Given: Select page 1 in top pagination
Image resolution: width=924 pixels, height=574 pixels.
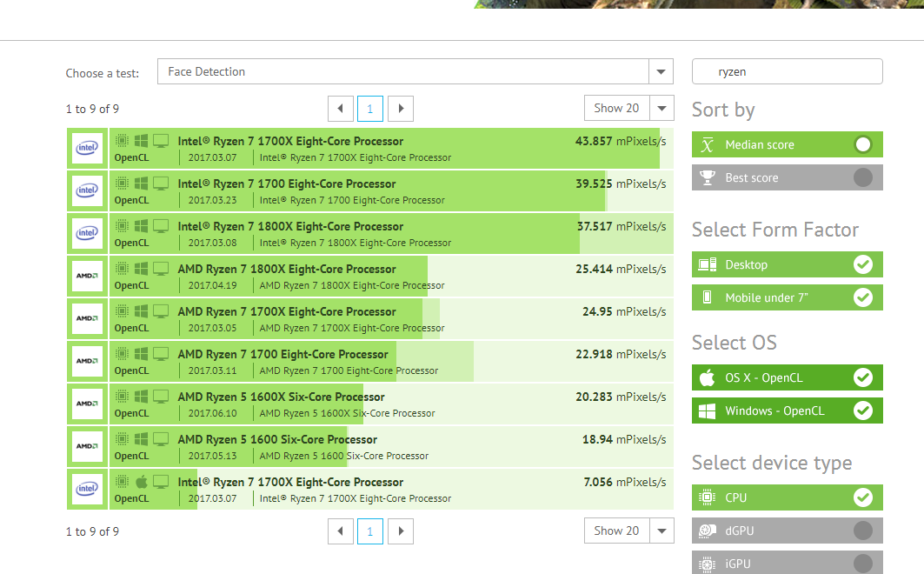Looking at the screenshot, I should [x=370, y=109].
